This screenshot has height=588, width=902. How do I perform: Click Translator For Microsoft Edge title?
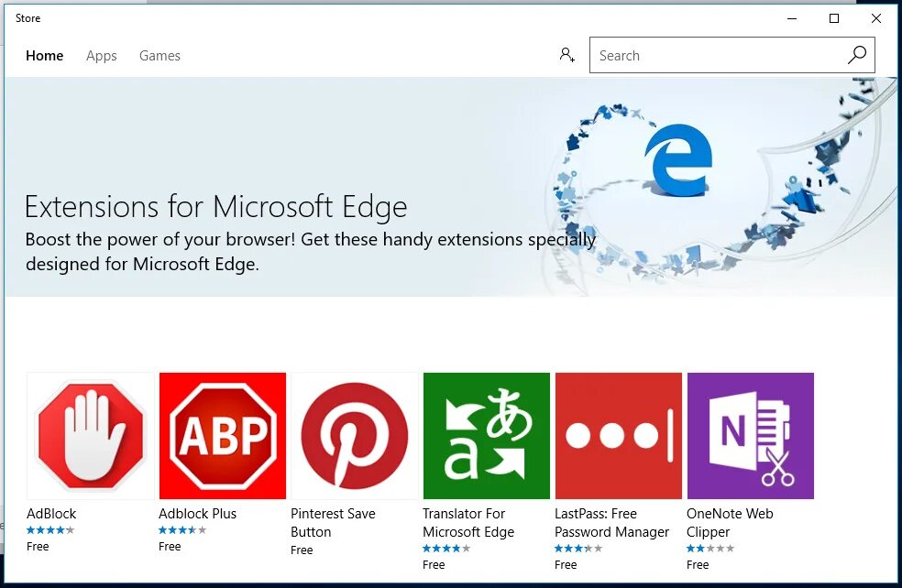[x=468, y=522]
